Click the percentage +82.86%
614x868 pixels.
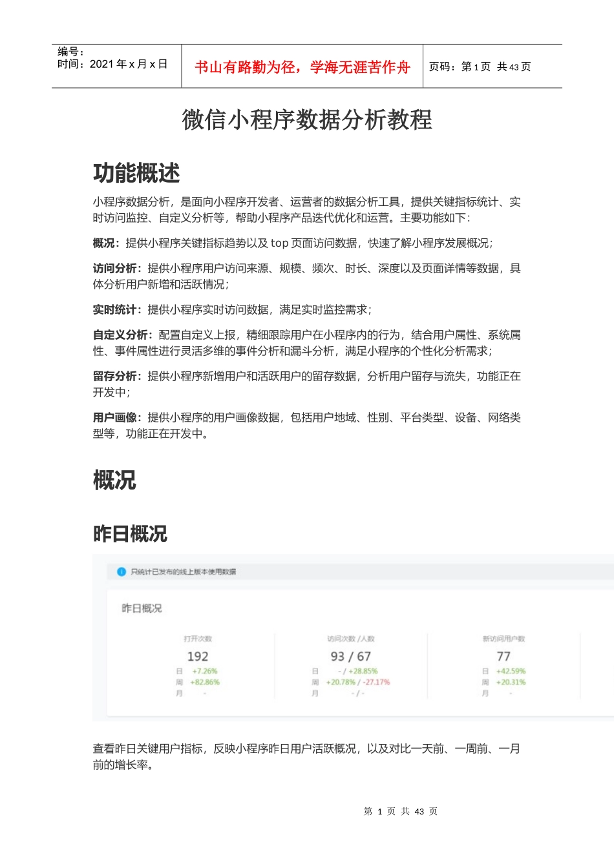(x=205, y=682)
